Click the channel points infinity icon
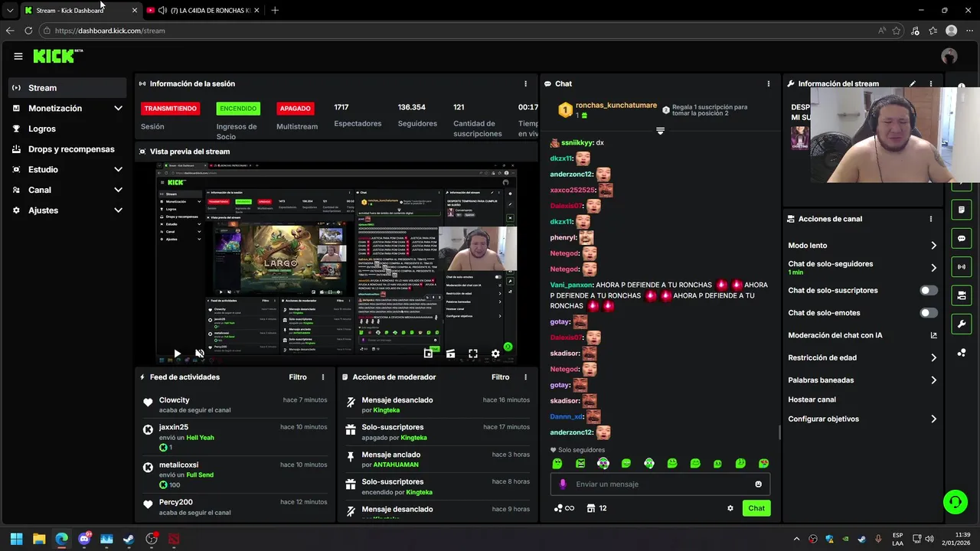 pos(564,508)
